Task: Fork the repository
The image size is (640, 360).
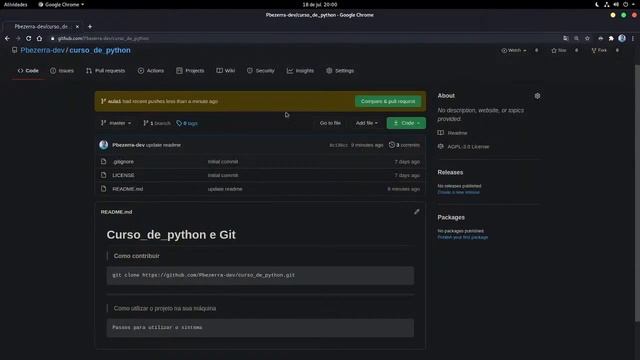Action: tap(599, 50)
